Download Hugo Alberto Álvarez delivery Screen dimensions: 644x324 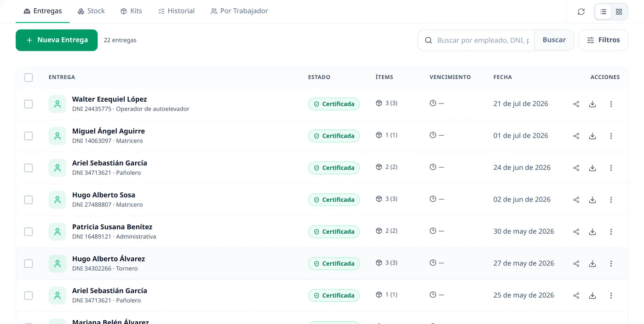[592, 264]
